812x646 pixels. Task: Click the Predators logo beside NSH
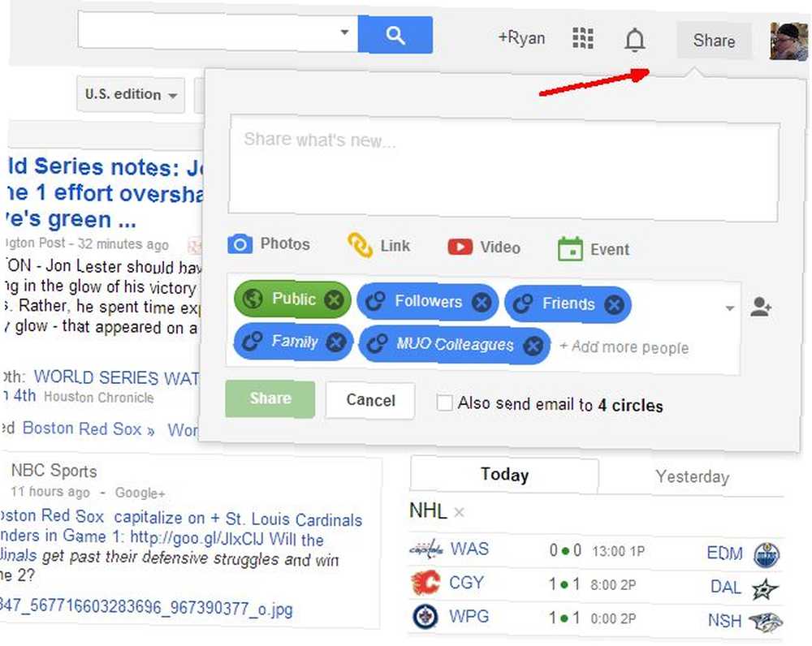coord(766,622)
